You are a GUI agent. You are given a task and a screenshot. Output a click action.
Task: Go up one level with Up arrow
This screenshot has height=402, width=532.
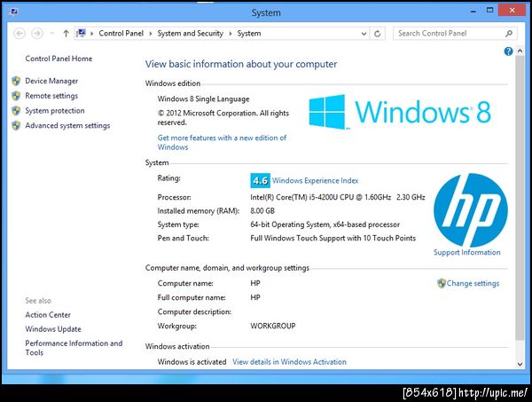[x=66, y=33]
